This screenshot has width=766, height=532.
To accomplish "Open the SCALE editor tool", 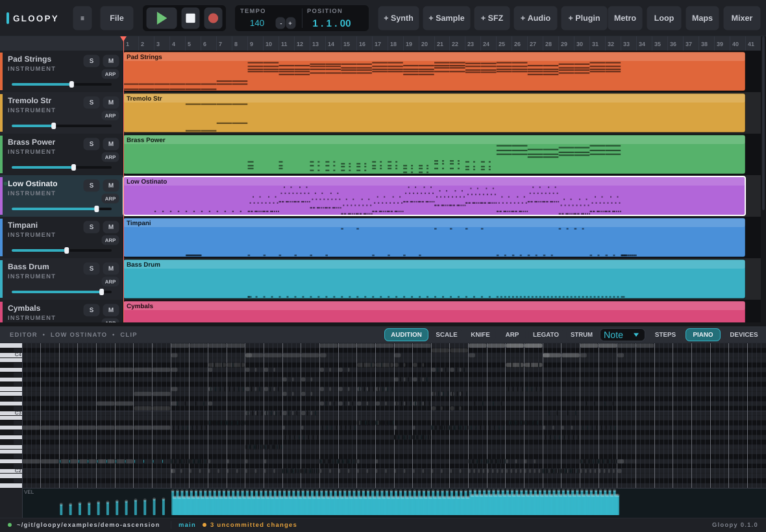I will (x=447, y=334).
